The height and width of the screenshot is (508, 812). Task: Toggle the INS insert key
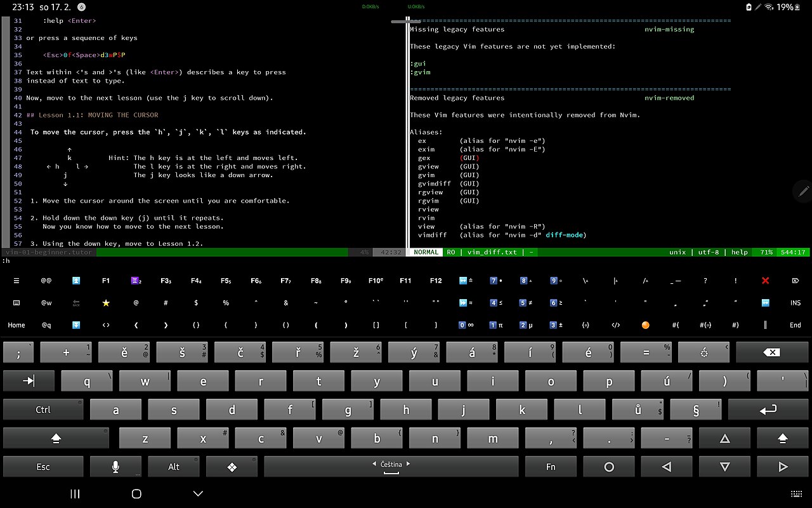point(796,303)
